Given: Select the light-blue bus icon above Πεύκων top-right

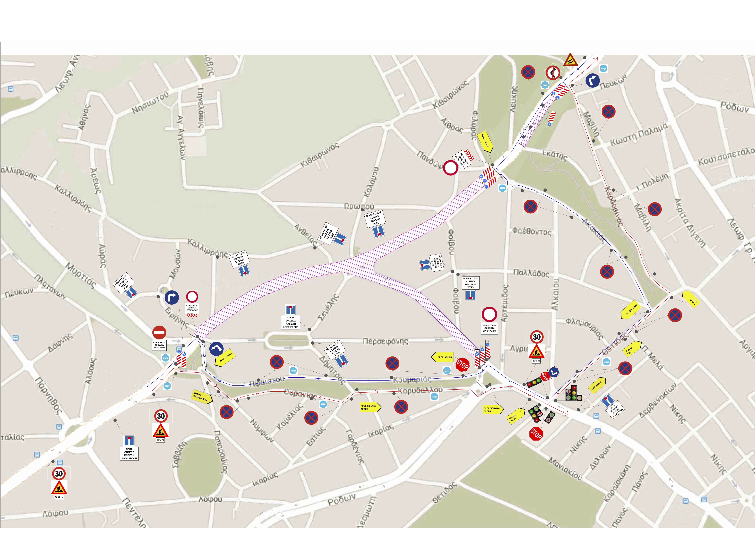Looking at the screenshot, I should tap(603, 68).
